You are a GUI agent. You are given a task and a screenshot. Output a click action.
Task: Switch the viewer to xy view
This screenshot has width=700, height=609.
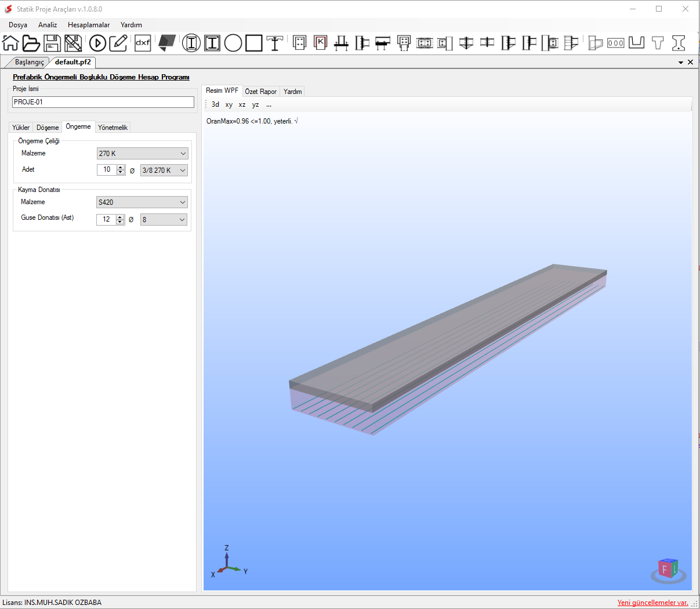tap(229, 104)
